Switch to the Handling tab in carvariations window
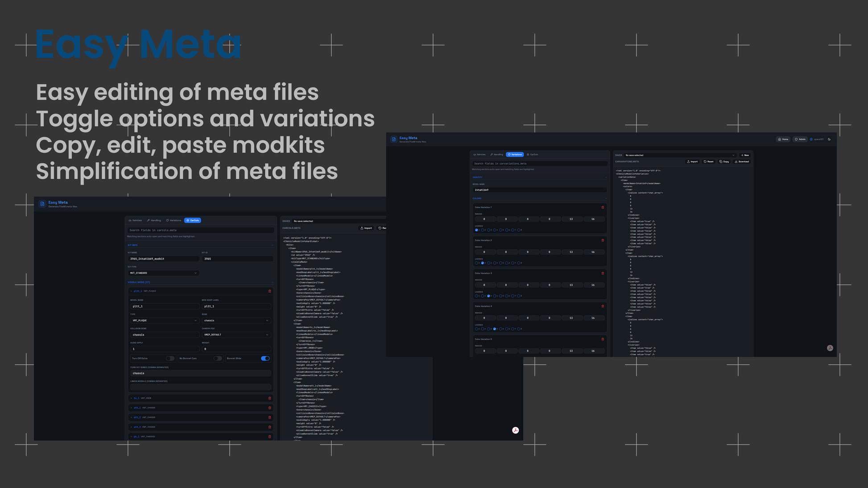The height and width of the screenshot is (488, 868). coord(496,155)
